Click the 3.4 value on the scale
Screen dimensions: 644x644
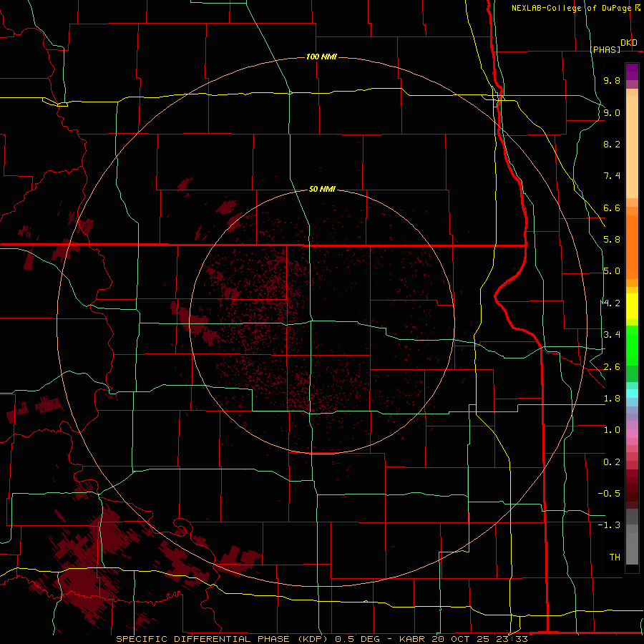tap(612, 335)
